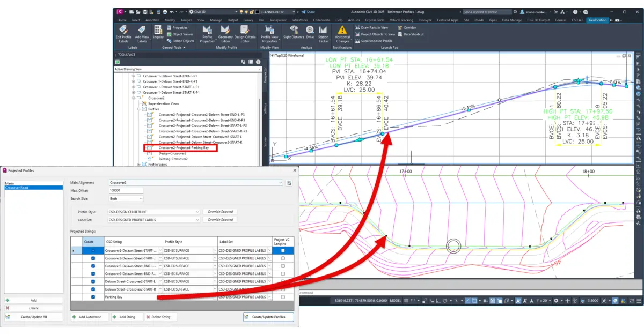Expand Crossover 1-Delawn Street-END-L-P1 node

134,76
